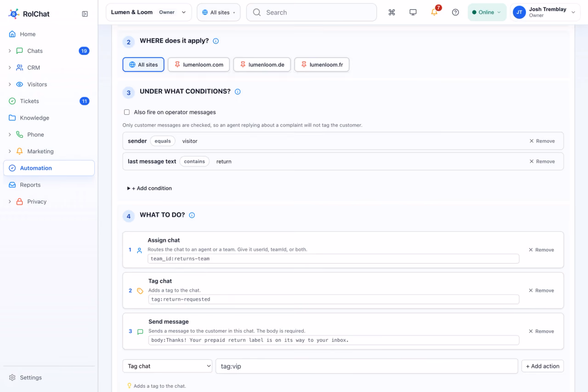Image resolution: width=588 pixels, height=392 pixels.
Task: Click info icon beside UNDER WHAT CONDITIONS
Action: pos(237,91)
